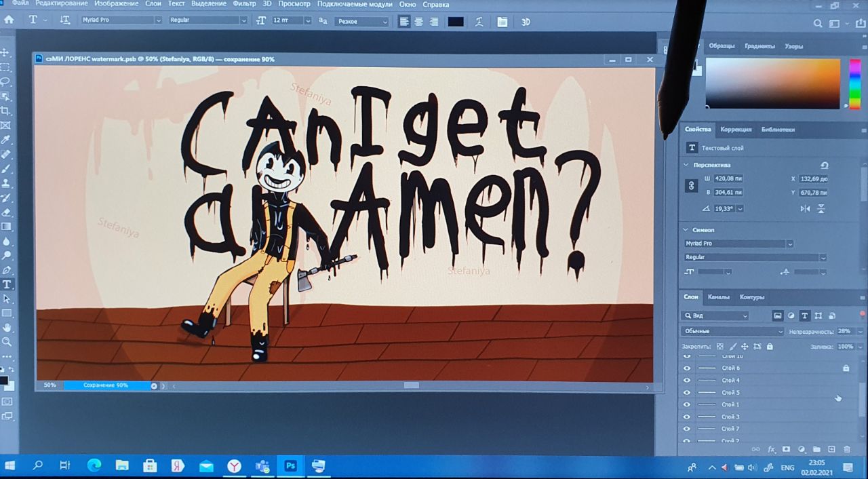Click the create new layer icon
The height and width of the screenshot is (479, 868).
click(x=831, y=449)
